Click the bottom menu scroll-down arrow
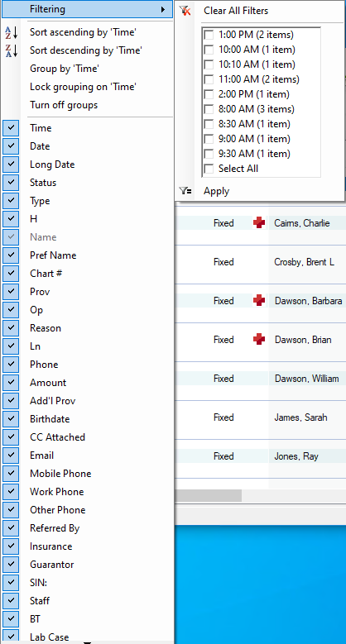The height and width of the screenshot is (644, 346). point(87,642)
